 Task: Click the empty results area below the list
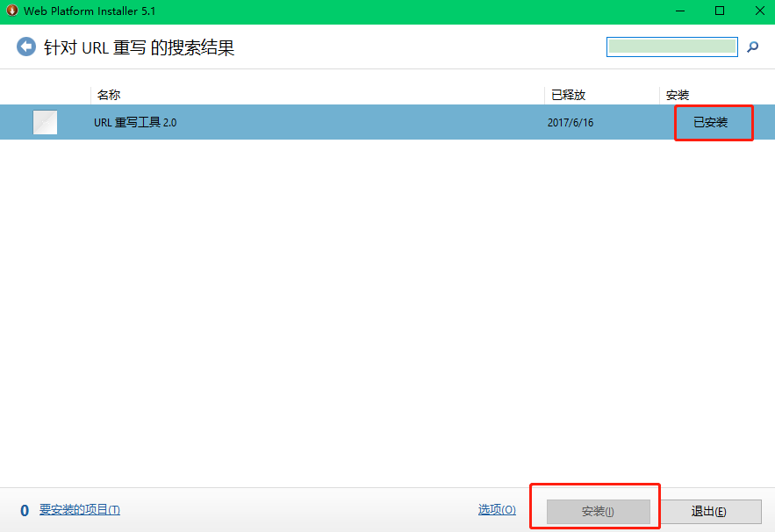coord(386,307)
